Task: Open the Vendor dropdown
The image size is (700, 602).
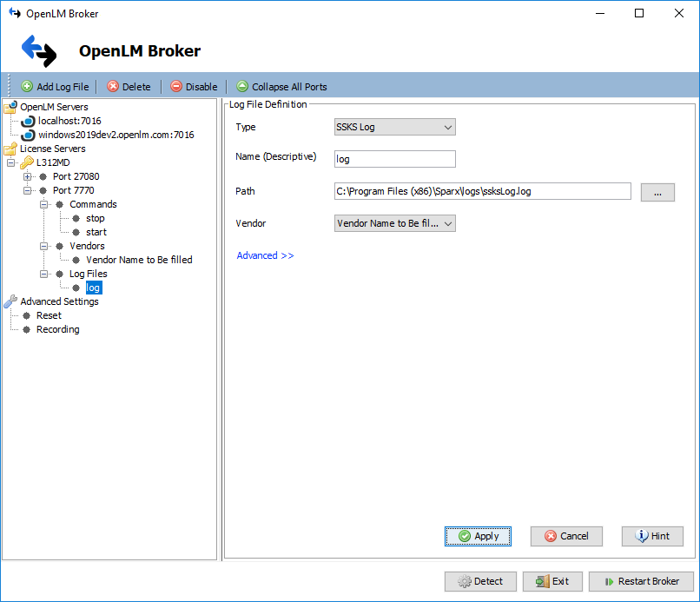Action: tap(394, 223)
